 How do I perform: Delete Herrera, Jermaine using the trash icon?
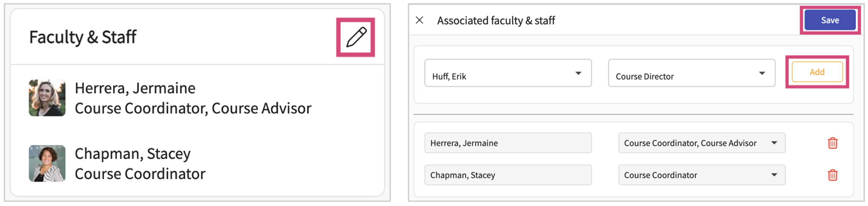coord(832,143)
